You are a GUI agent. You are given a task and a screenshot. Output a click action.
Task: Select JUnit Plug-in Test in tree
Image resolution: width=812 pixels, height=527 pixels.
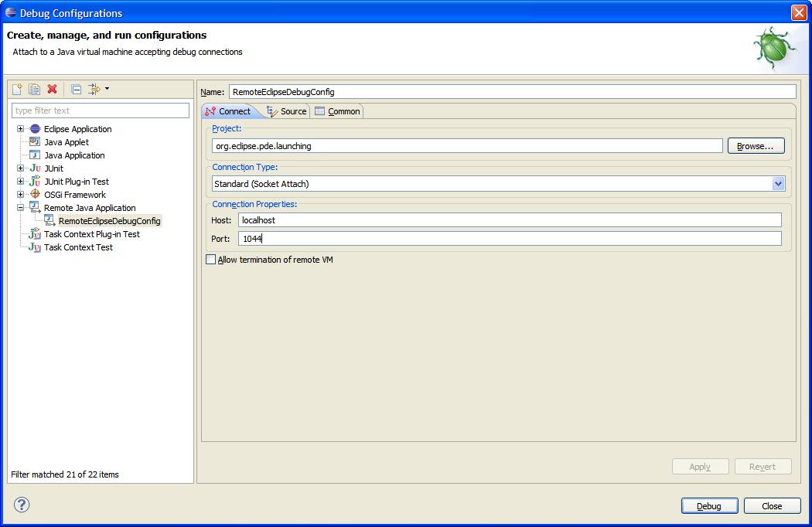[x=76, y=181]
